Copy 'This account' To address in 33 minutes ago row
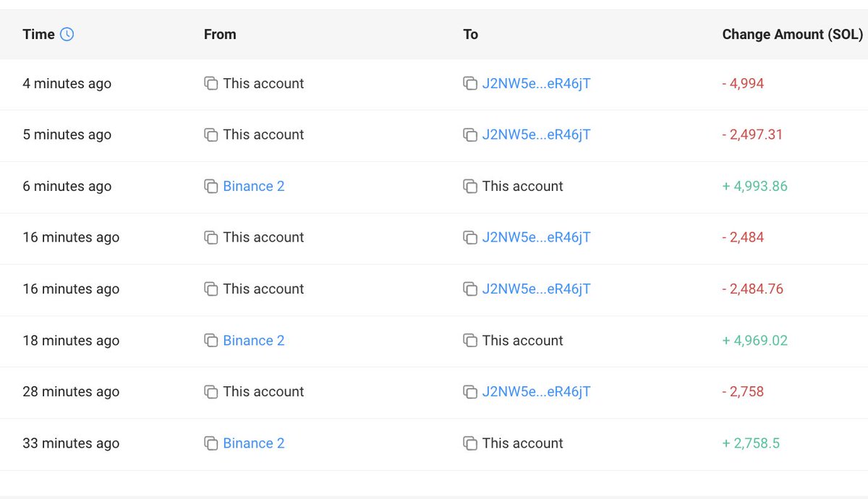 (470, 443)
